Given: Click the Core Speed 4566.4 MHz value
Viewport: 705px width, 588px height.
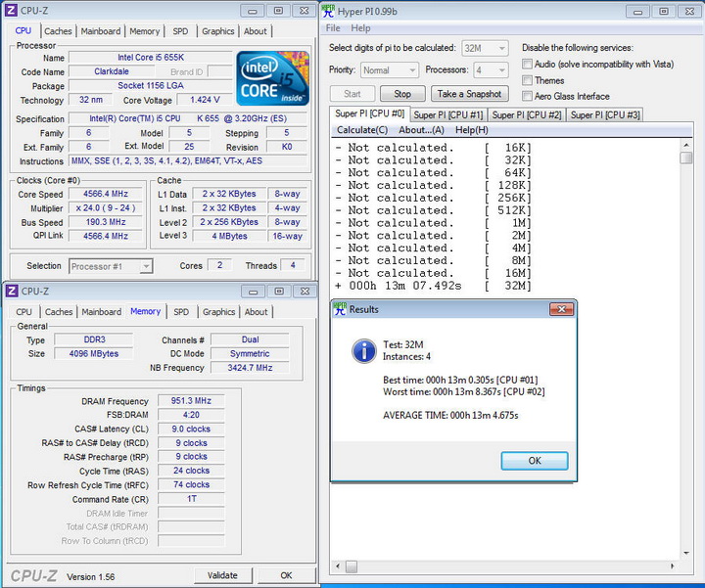Looking at the screenshot, I should tap(106, 194).
